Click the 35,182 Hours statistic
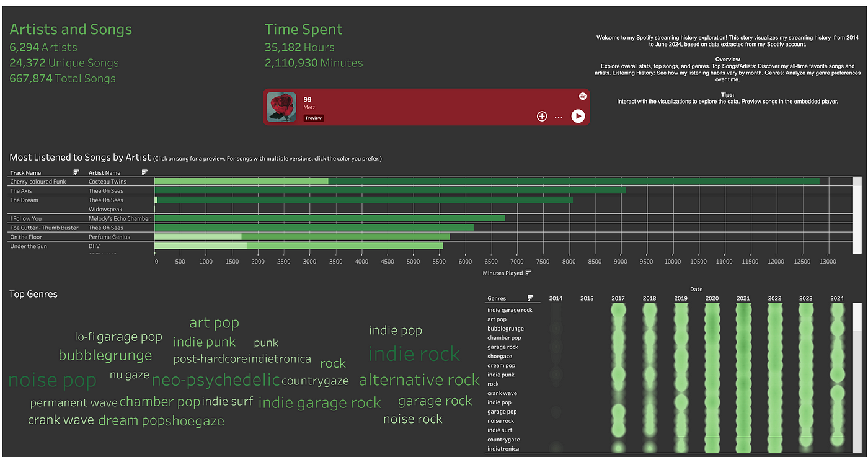Screen dimensions: 868x457 (299, 47)
